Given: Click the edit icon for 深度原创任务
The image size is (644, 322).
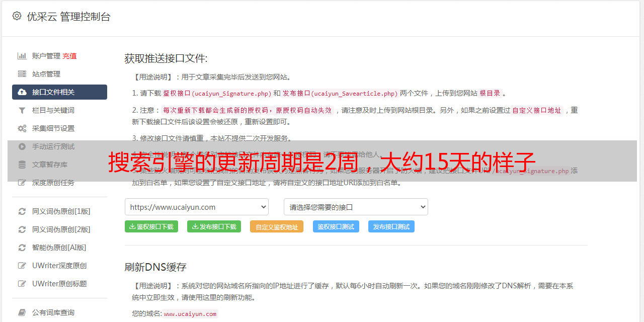Looking at the screenshot, I should [22, 183].
